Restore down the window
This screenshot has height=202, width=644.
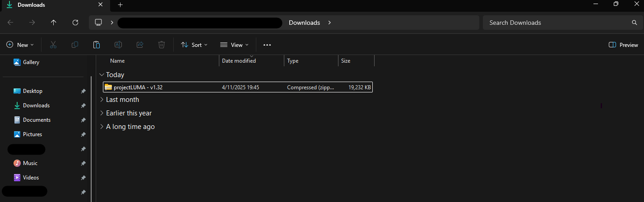[x=616, y=4]
